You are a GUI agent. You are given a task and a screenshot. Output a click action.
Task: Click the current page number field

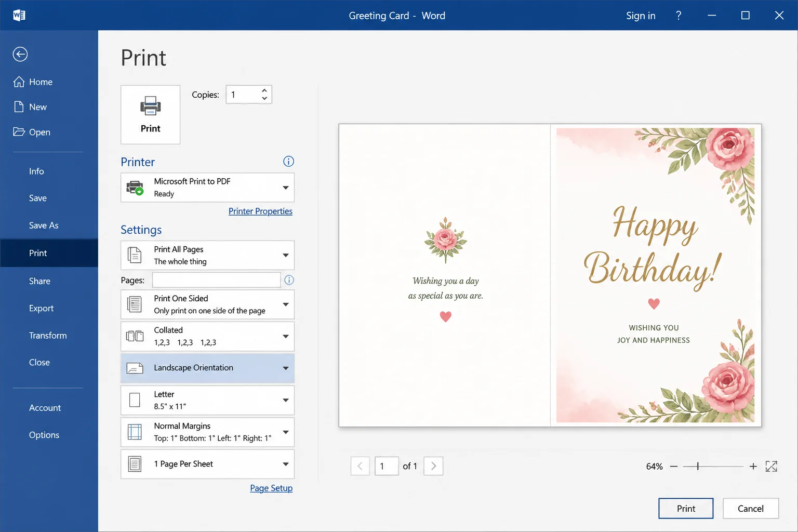387,466
